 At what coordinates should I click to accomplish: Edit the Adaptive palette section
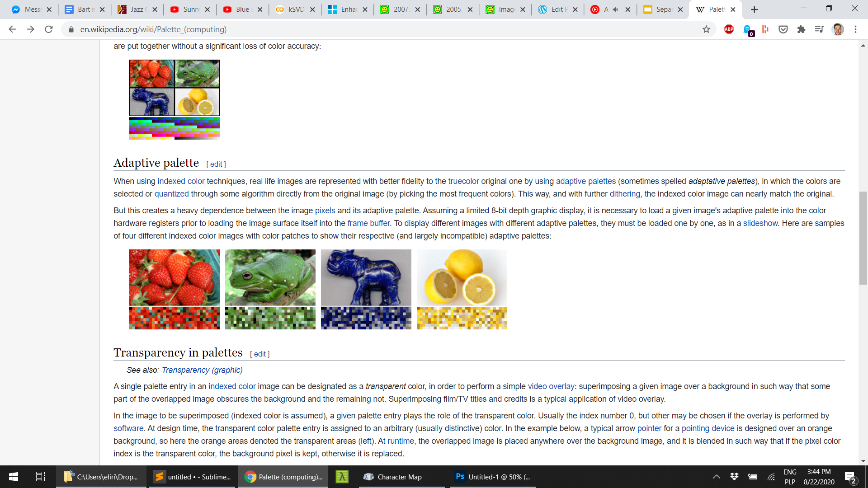coord(216,164)
